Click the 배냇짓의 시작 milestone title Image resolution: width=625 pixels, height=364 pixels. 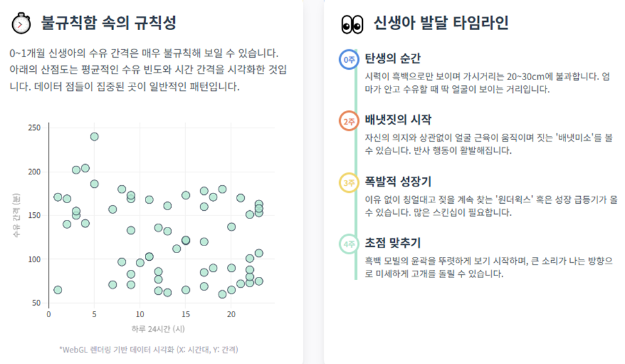click(398, 120)
